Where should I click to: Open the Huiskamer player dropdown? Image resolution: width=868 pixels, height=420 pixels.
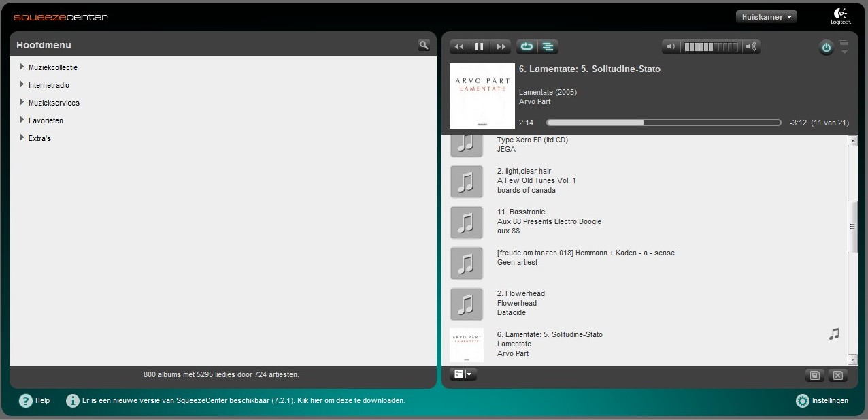[767, 17]
